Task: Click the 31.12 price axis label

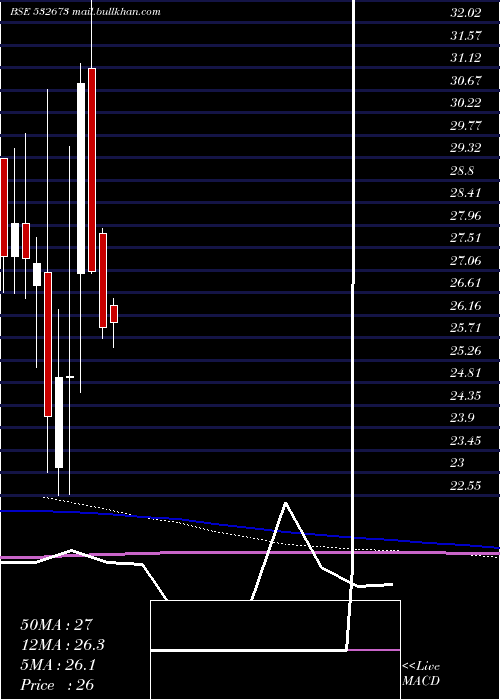Action: (x=466, y=58)
